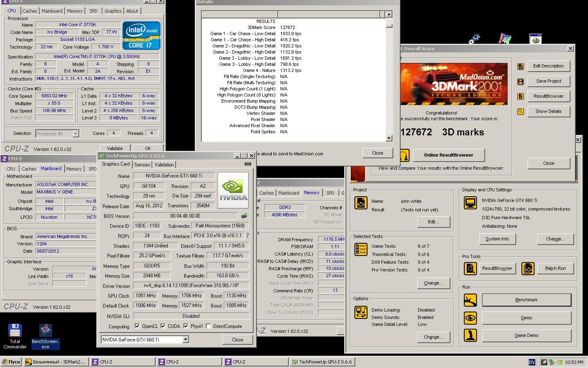Click the Display and CPU Settings monitor icon
The width and height of the screenshot is (588, 368).
click(470, 203)
